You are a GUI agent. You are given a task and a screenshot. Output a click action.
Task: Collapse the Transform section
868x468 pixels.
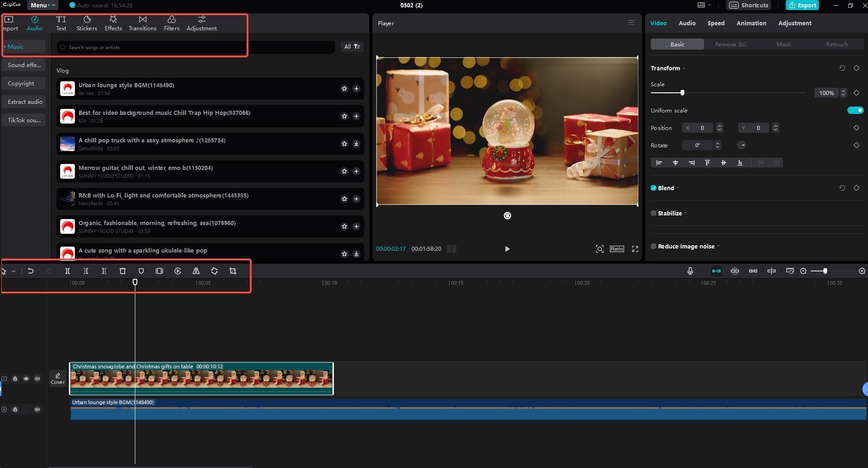point(684,68)
